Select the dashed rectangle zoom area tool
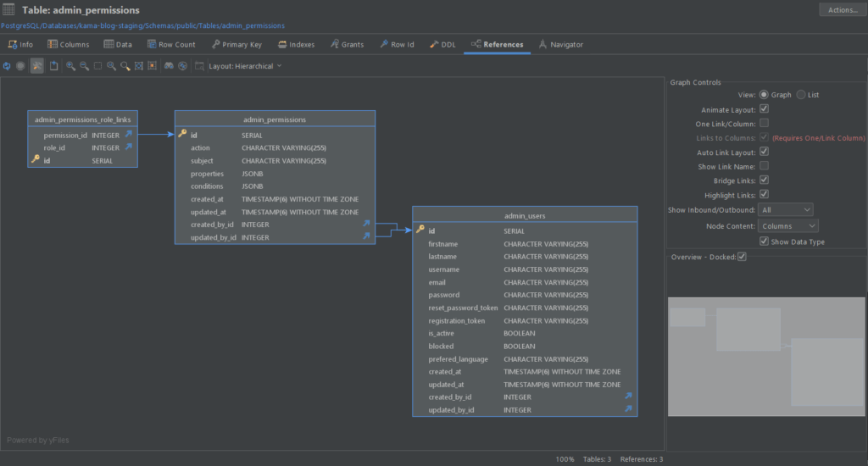The image size is (868, 466). pyautogui.click(x=98, y=66)
